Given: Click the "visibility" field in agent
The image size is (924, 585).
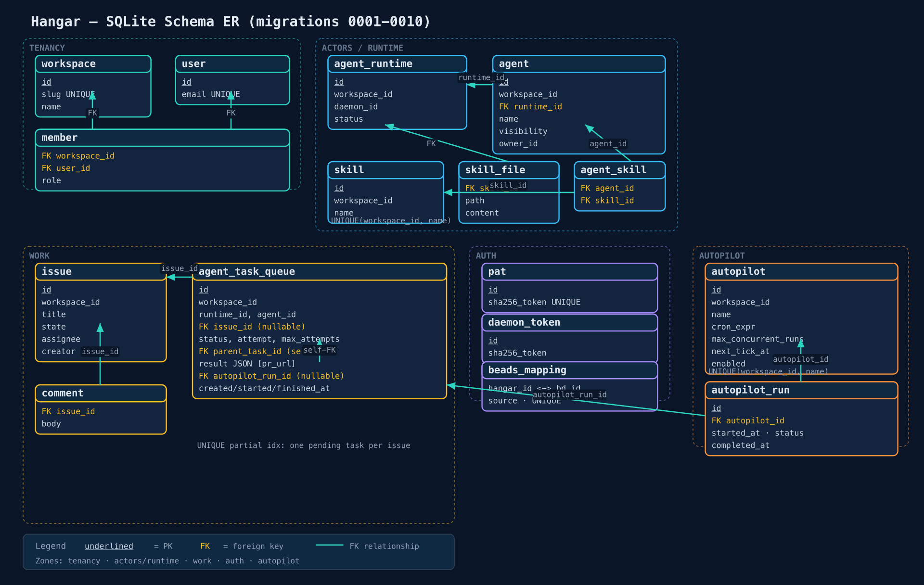Looking at the screenshot, I should point(523,131).
